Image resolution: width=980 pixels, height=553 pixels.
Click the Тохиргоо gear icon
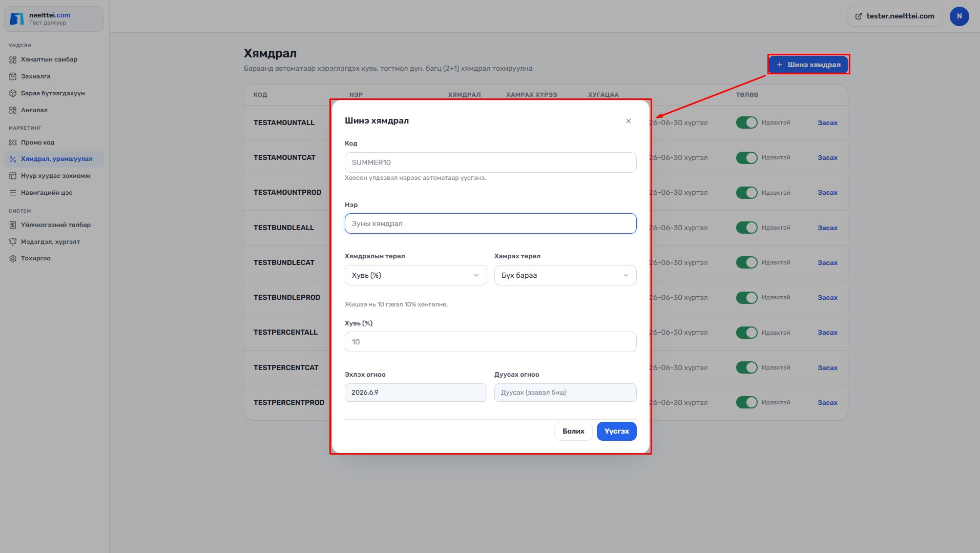click(13, 258)
